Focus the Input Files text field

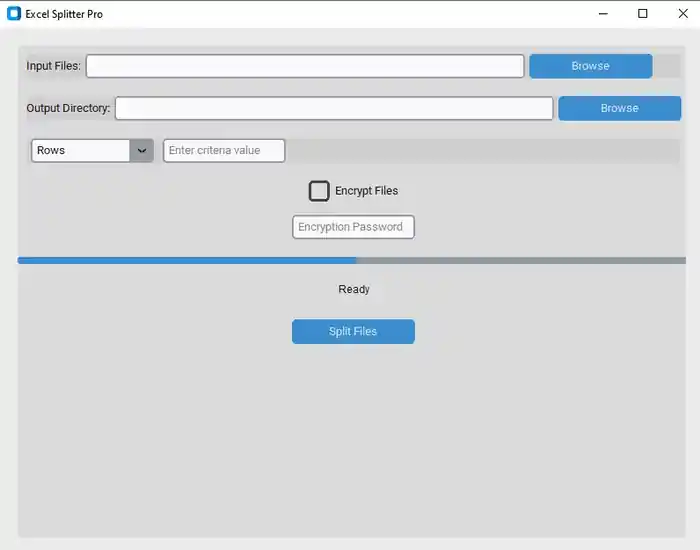(305, 66)
